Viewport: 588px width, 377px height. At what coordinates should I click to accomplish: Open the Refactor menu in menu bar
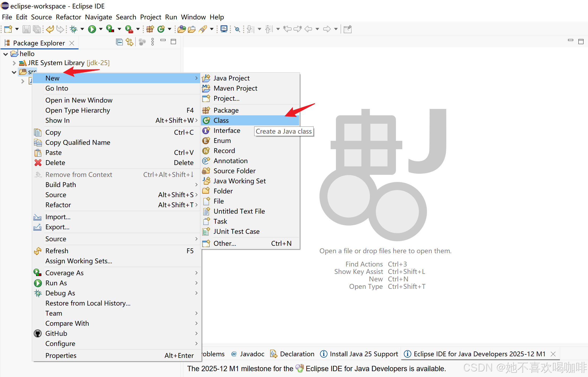[68, 17]
